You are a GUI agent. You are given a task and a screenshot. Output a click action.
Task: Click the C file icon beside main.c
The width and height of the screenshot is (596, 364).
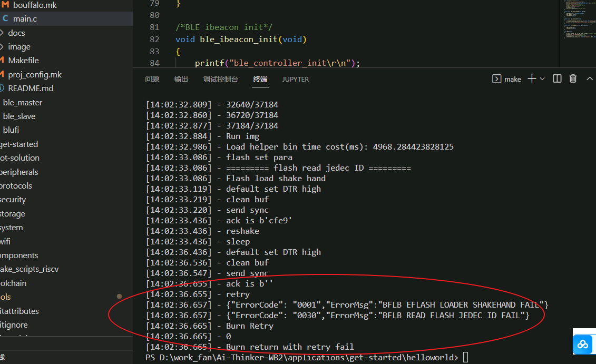coord(5,19)
